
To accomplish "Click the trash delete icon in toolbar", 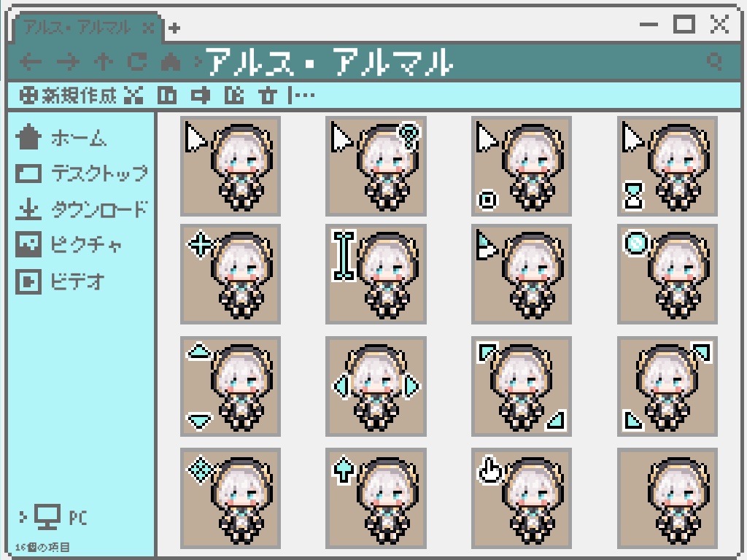I will point(267,96).
